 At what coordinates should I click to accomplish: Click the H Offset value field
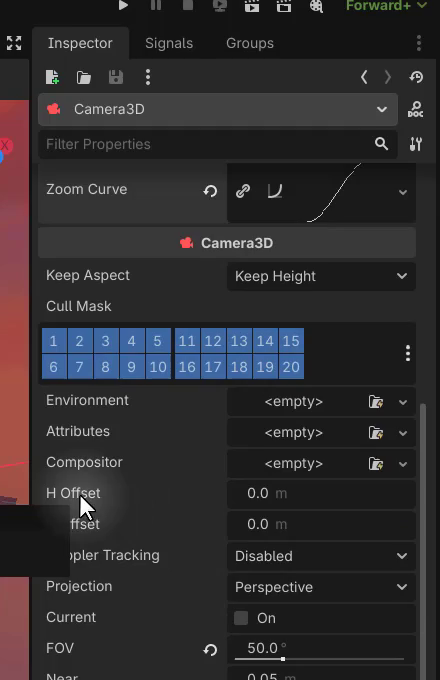[321, 494]
